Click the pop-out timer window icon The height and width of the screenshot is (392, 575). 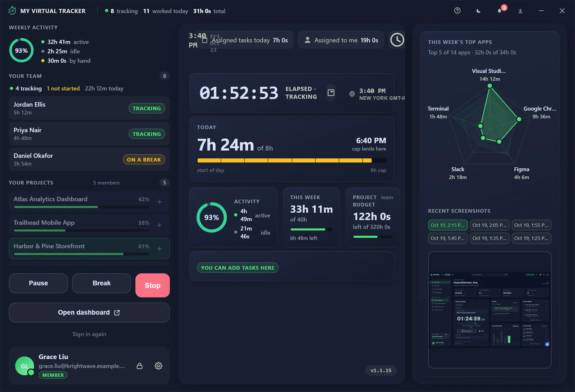pos(331,93)
